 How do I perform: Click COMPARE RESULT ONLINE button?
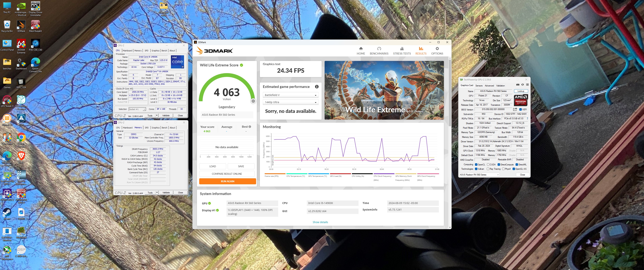tap(227, 174)
